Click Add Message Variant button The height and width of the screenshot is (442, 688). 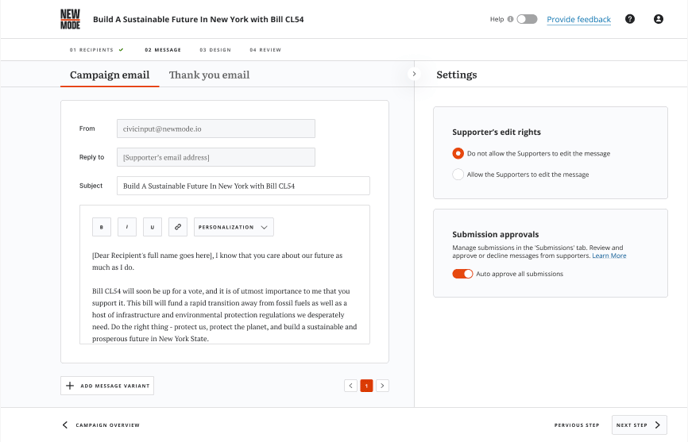(107, 386)
